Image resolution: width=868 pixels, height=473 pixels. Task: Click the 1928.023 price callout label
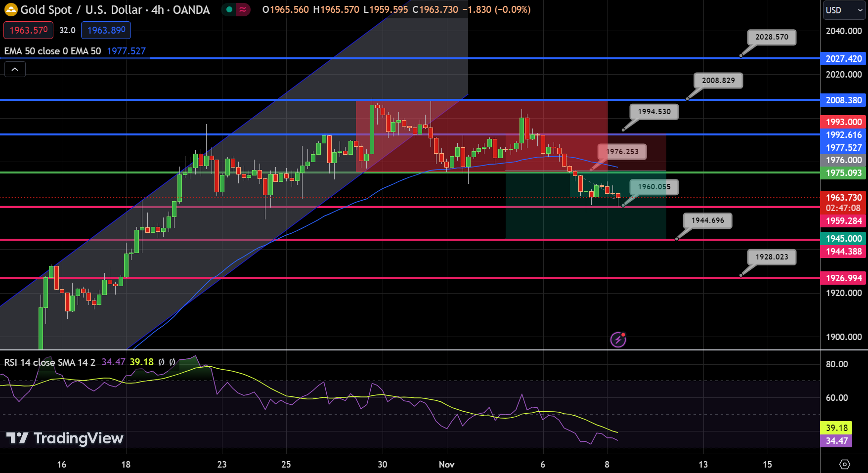772,257
